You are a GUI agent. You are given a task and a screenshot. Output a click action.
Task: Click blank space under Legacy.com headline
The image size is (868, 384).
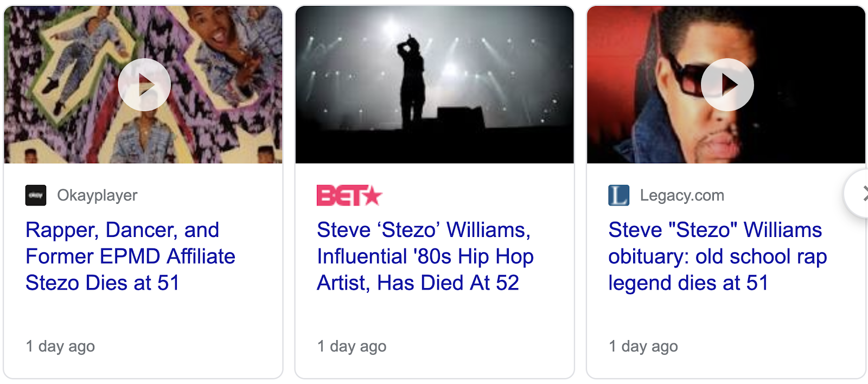pyautogui.click(x=726, y=315)
